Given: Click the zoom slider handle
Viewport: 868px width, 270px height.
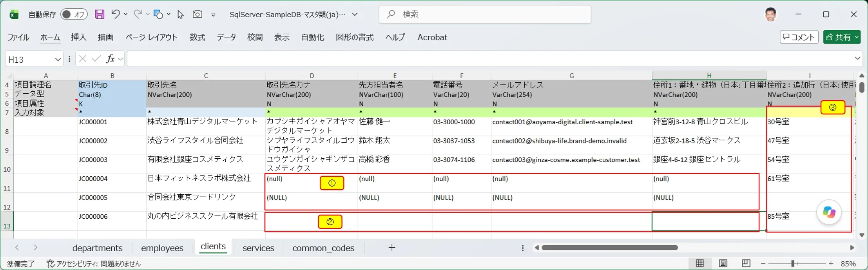Looking at the screenshot, I should pyautogui.click(x=793, y=263).
